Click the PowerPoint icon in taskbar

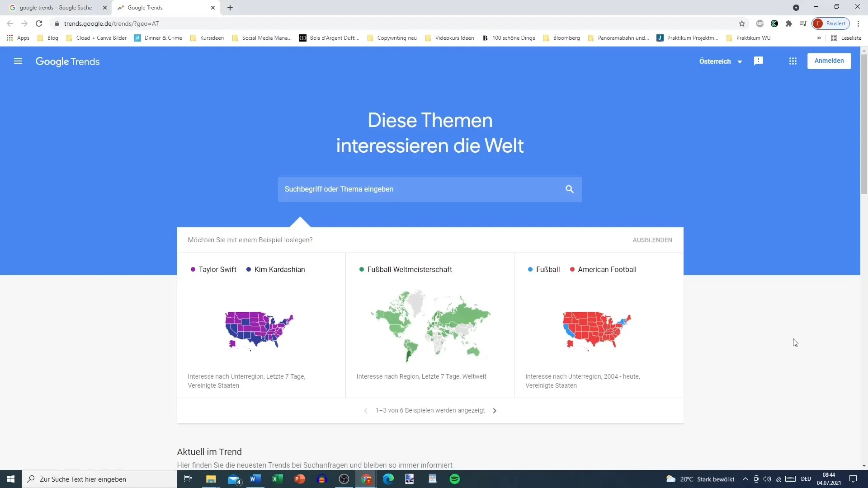tap(300, 479)
